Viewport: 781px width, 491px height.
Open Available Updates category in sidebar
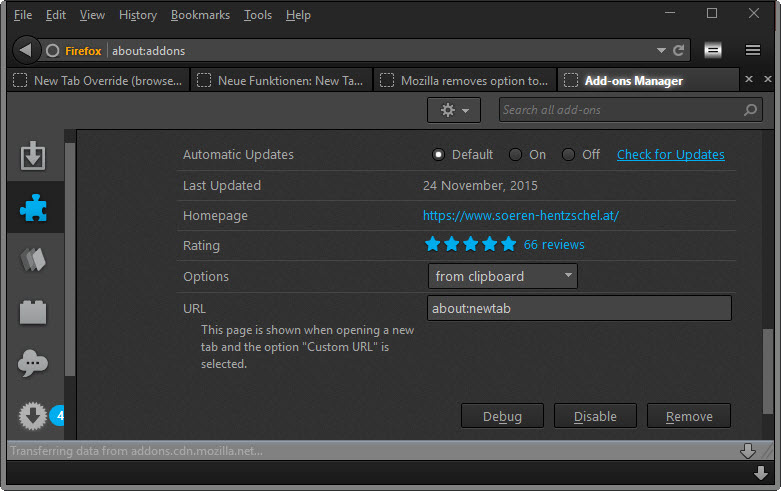(x=33, y=415)
